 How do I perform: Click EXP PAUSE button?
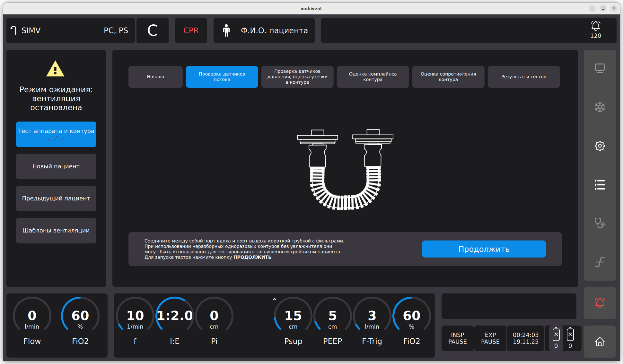pos(490,338)
